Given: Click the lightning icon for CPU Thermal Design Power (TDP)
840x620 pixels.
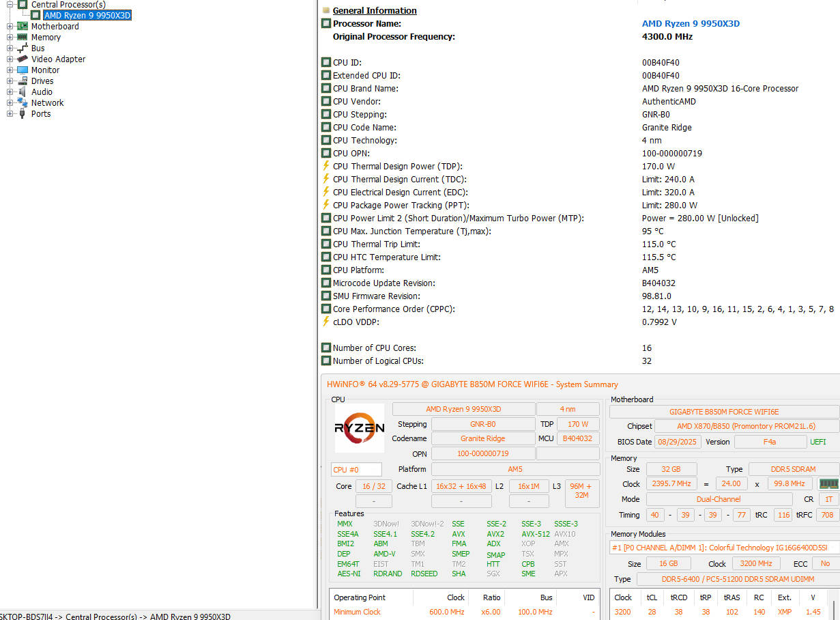Looking at the screenshot, I should click(x=326, y=167).
